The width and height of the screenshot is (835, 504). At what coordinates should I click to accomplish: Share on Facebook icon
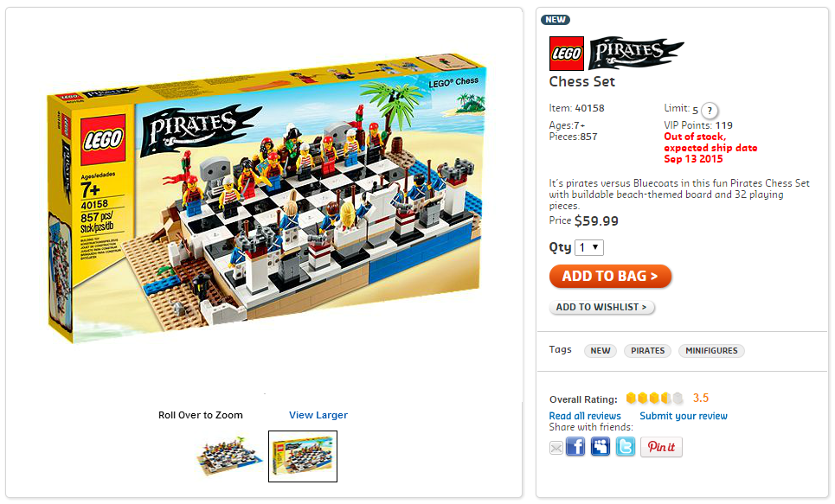(575, 447)
